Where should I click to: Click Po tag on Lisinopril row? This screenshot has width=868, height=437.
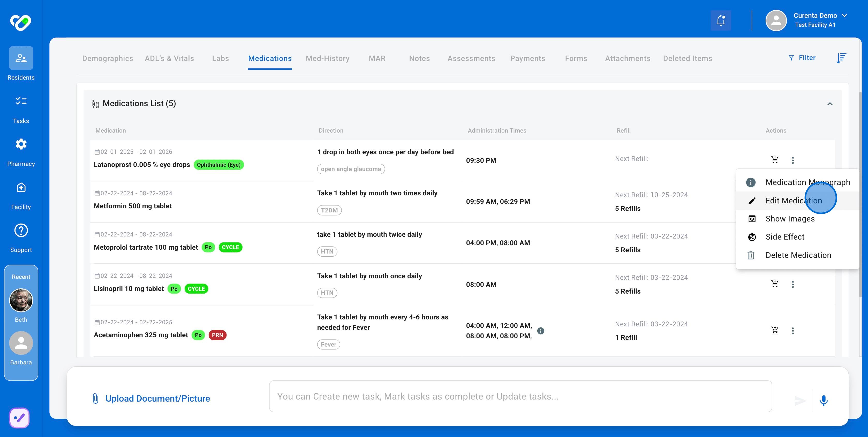(174, 288)
